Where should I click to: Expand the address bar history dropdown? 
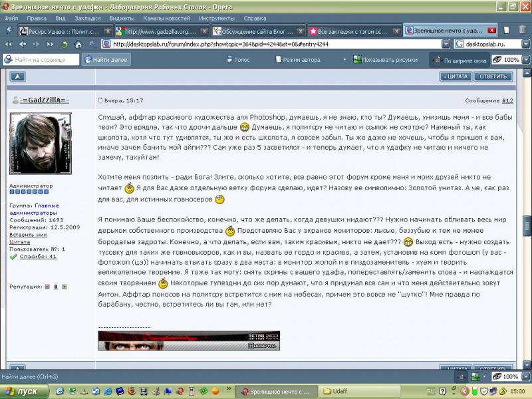coord(446,45)
